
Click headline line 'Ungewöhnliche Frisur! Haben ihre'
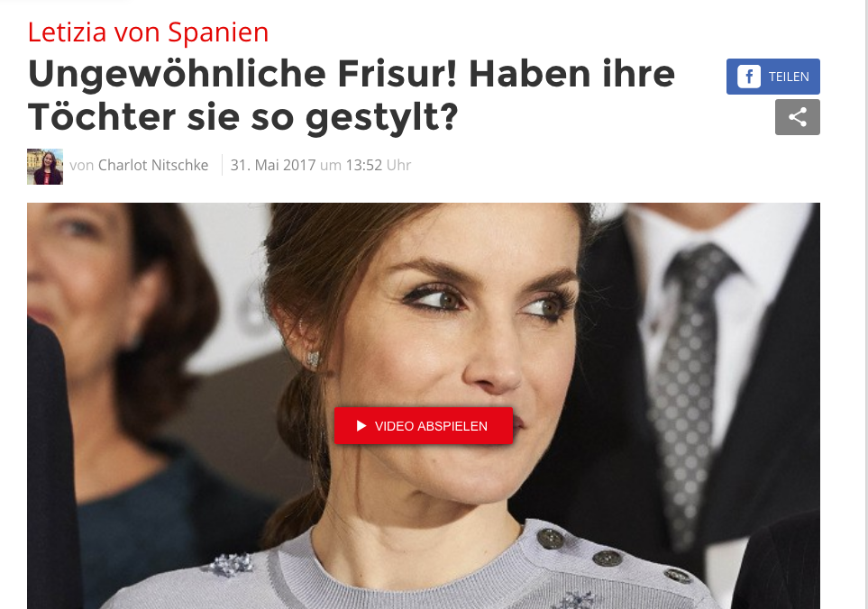(351, 74)
